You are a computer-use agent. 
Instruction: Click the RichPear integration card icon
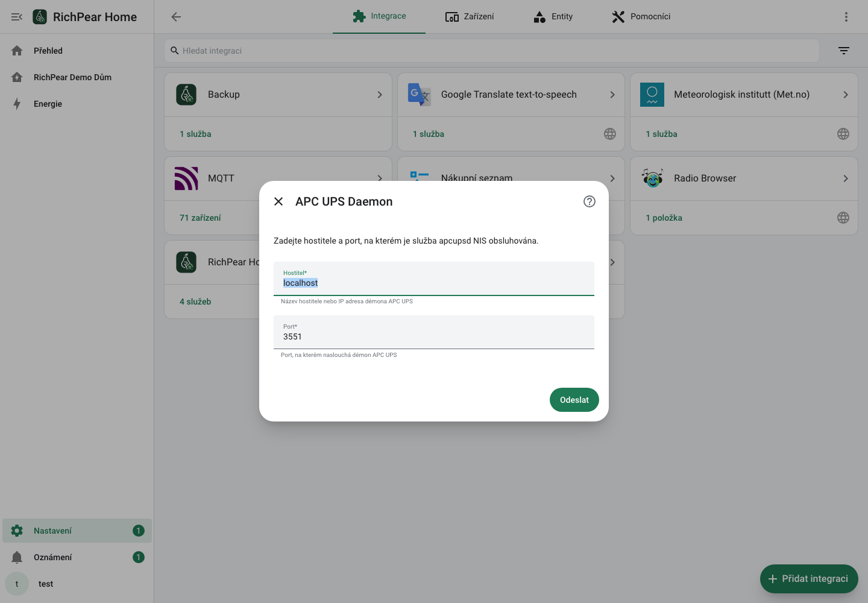coord(186,262)
